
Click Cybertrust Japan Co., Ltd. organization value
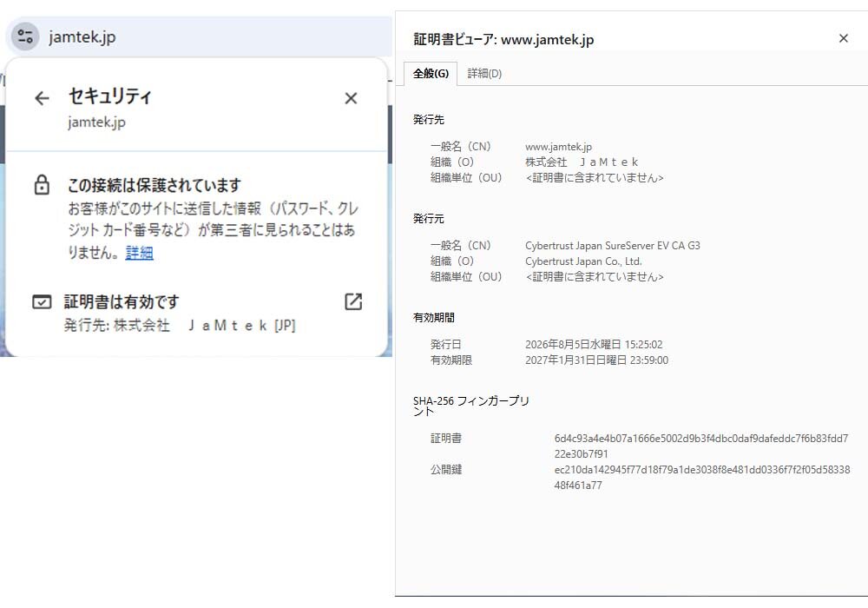583,261
